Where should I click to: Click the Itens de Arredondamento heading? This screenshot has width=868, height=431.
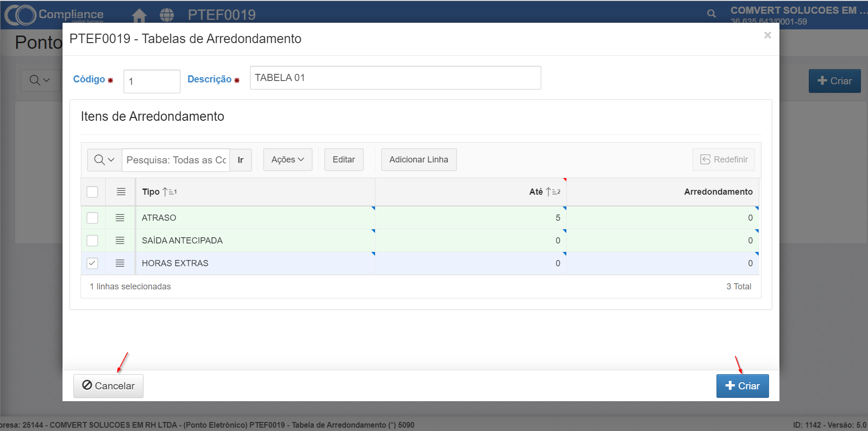[x=152, y=117]
